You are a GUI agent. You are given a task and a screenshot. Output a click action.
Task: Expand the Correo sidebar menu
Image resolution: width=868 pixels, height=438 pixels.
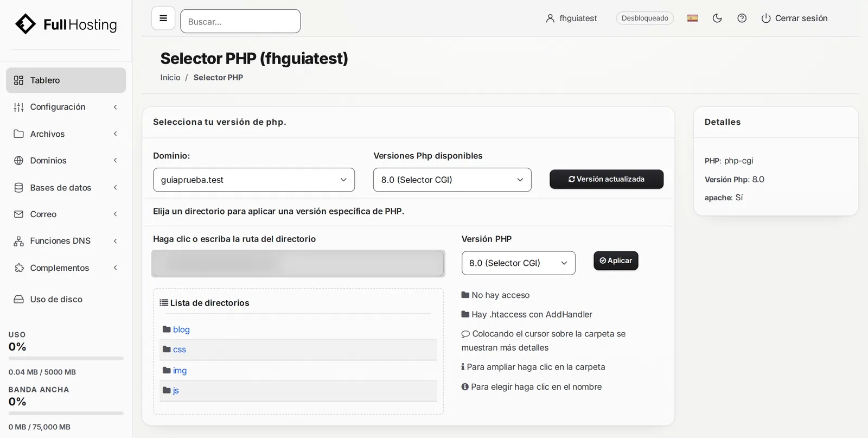[x=66, y=214]
